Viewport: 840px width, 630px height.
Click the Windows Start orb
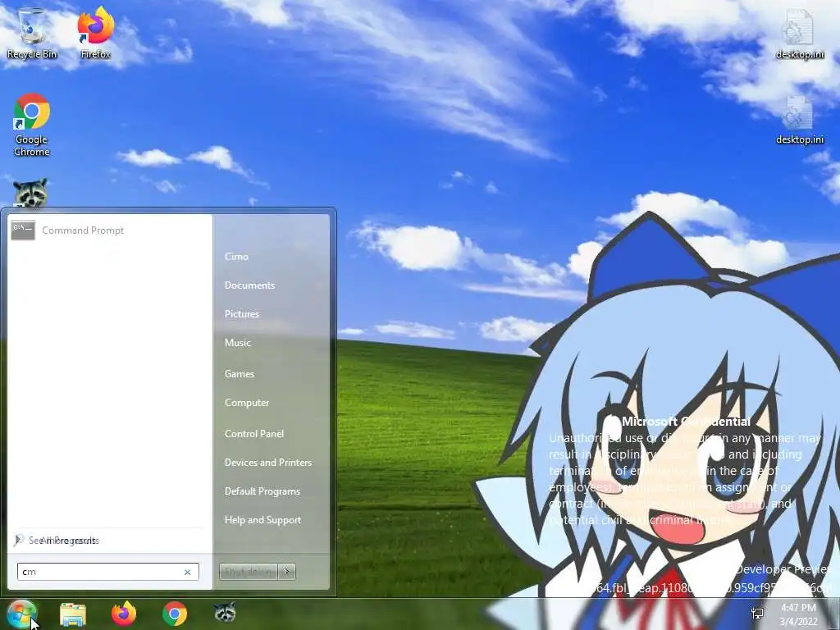coord(21,614)
